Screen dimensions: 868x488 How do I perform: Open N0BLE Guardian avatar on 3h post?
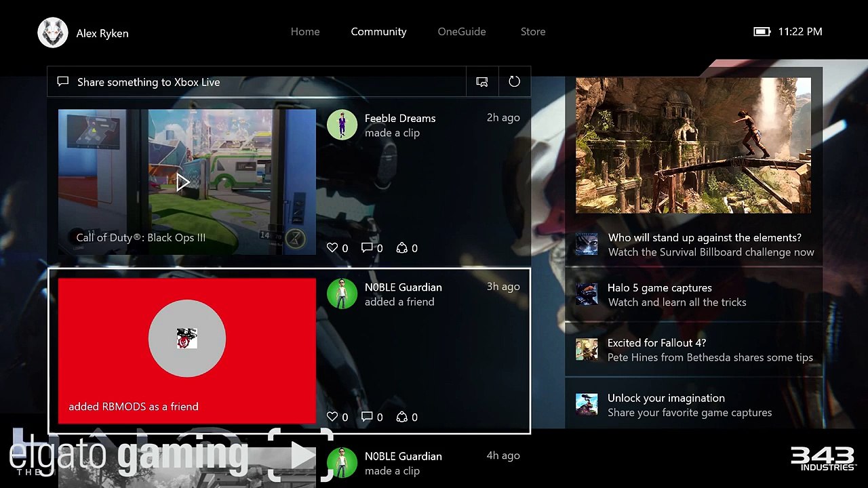click(342, 293)
